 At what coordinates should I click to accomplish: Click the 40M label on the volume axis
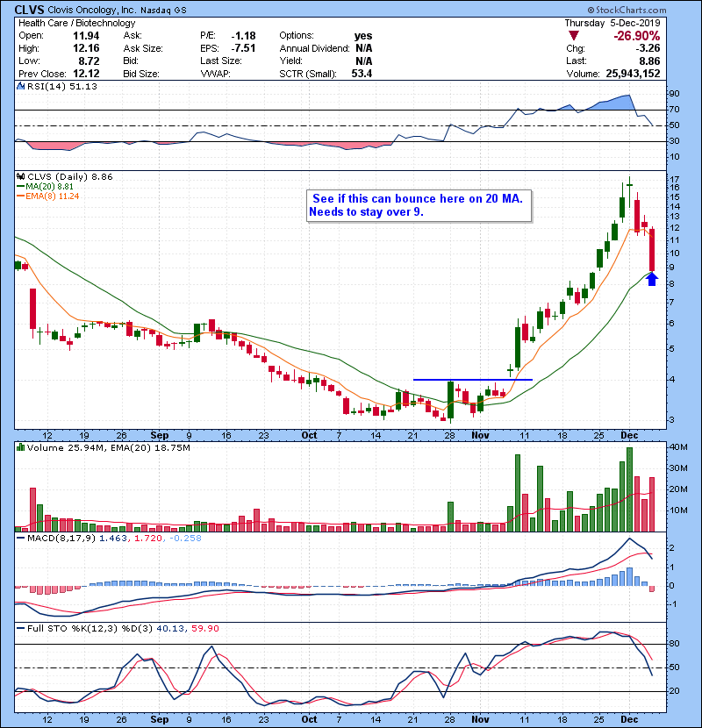[x=677, y=447]
